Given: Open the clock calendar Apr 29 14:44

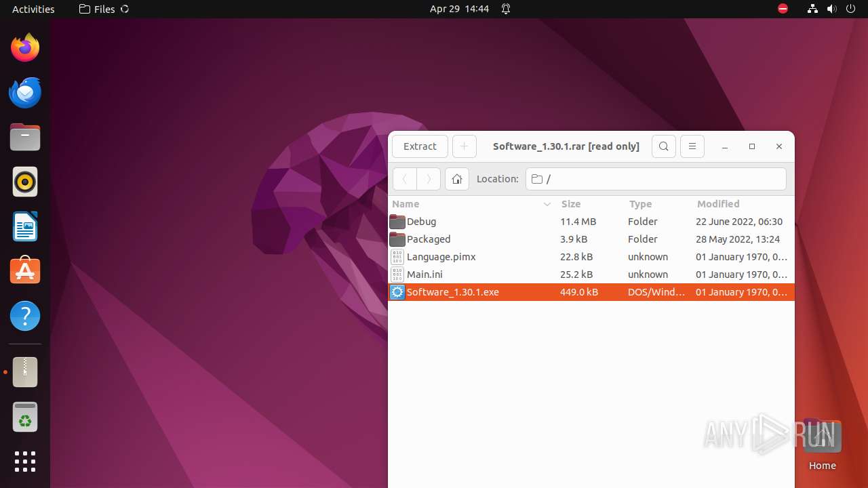Looking at the screenshot, I should 459,9.
